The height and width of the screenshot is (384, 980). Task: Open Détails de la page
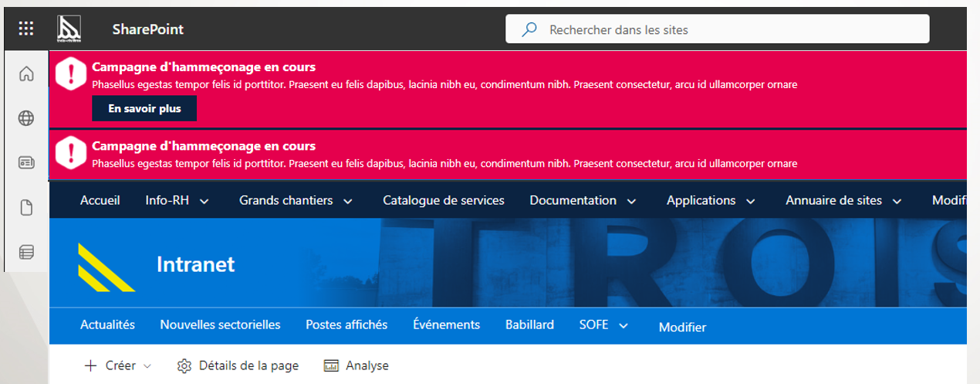[x=238, y=365]
